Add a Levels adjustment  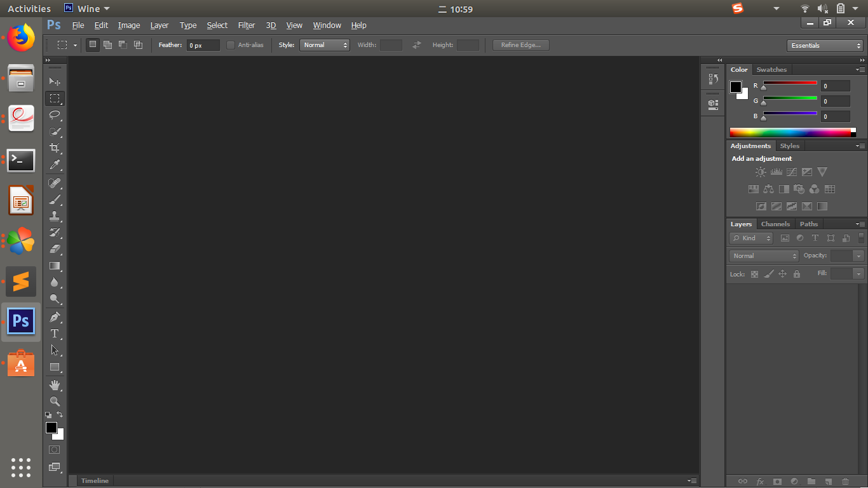[776, 172]
